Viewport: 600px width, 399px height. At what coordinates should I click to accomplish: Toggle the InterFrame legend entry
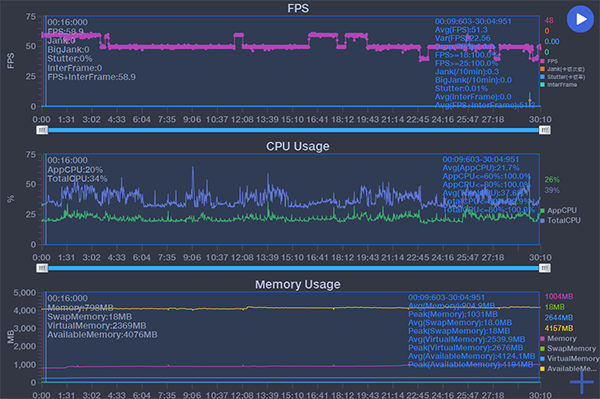pyautogui.click(x=559, y=85)
